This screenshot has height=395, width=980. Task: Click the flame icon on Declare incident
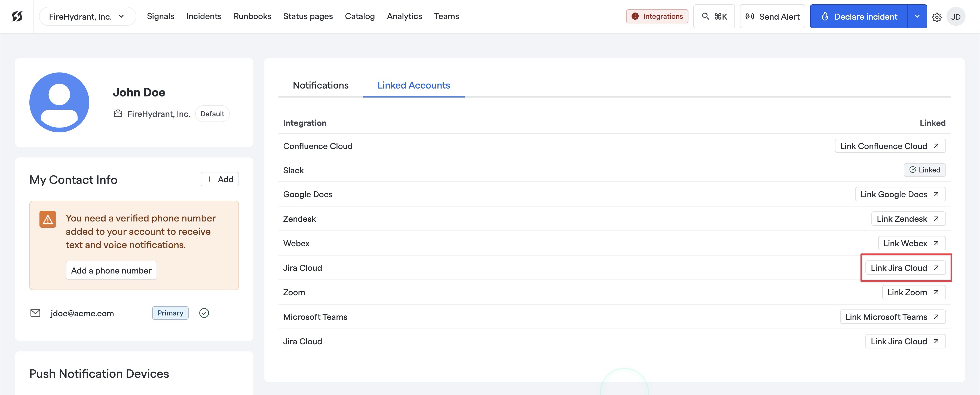tap(825, 16)
